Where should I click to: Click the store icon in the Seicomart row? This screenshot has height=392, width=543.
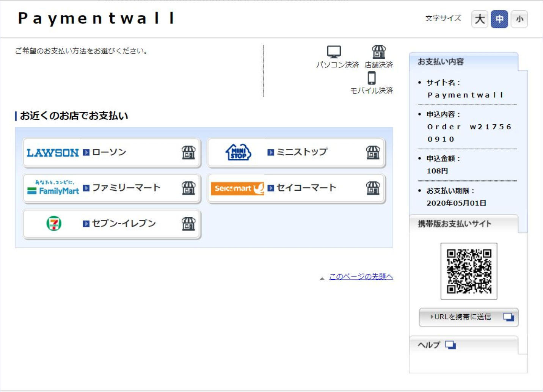tap(373, 188)
